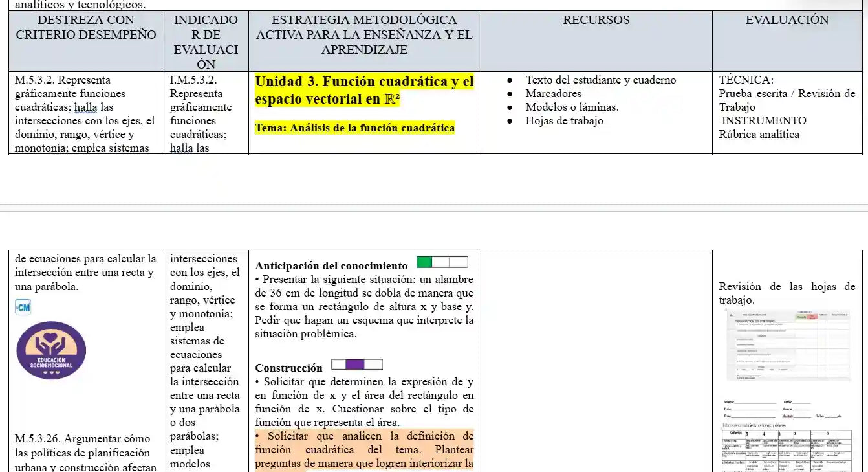The height and width of the screenshot is (472, 868).
Task: Click purple progress indicator beside Construcción
Action: [x=356, y=365]
